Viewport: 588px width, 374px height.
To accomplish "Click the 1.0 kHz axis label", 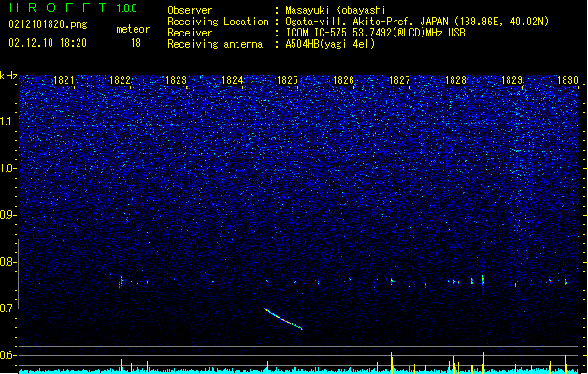I will point(7,168).
